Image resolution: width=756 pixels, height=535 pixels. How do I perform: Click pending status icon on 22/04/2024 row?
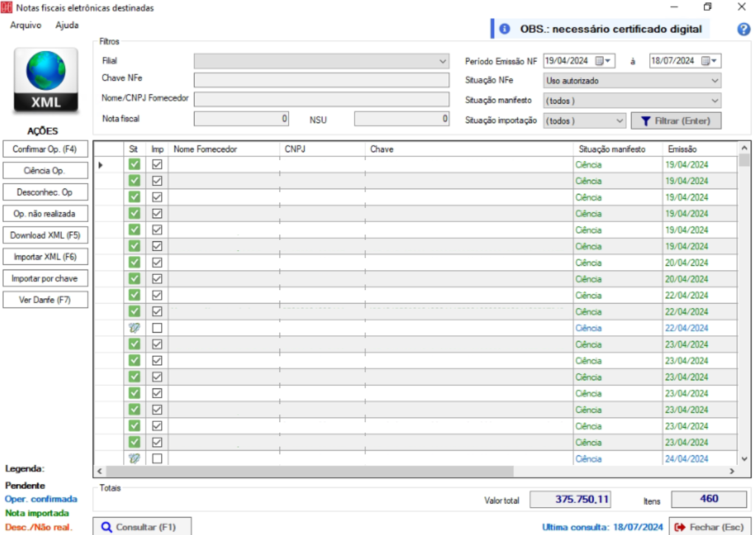(x=134, y=328)
